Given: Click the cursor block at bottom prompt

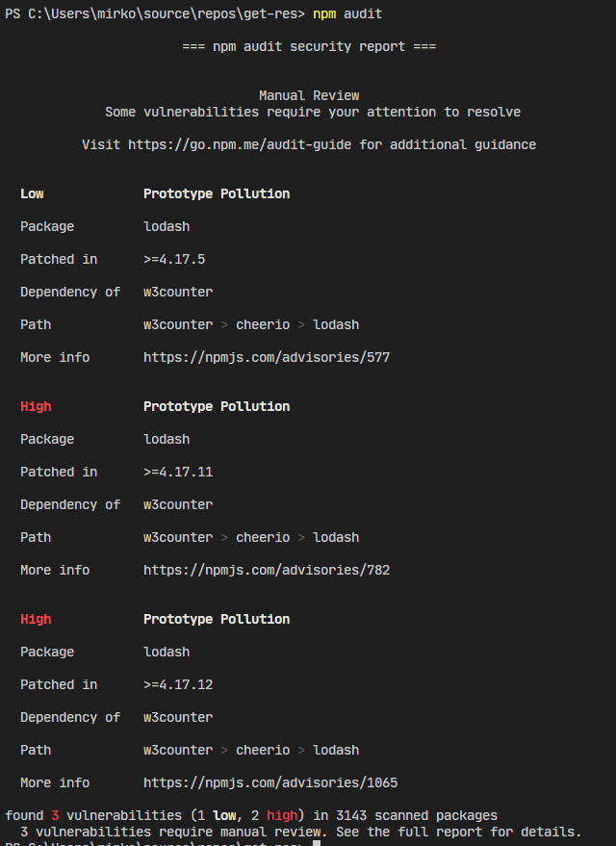Looking at the screenshot, I should 317,843.
